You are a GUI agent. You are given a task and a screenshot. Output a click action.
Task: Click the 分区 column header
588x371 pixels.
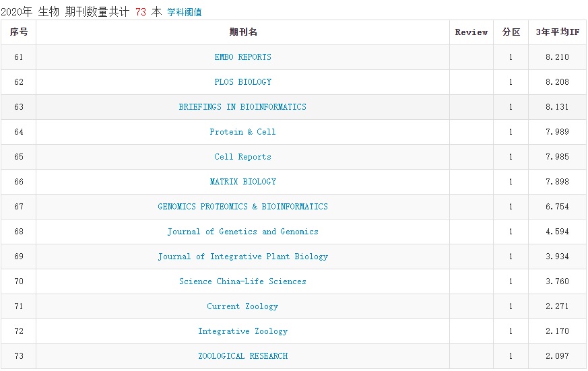tap(511, 32)
